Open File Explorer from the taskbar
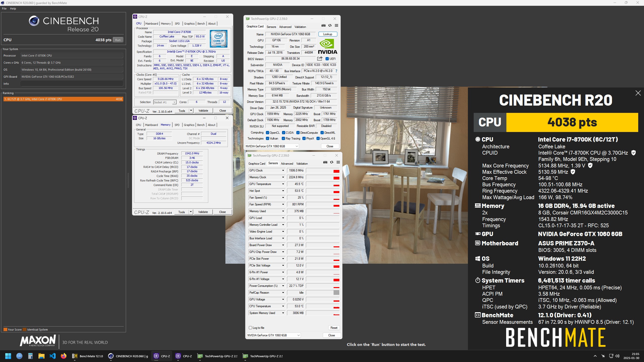 click(x=41, y=356)
